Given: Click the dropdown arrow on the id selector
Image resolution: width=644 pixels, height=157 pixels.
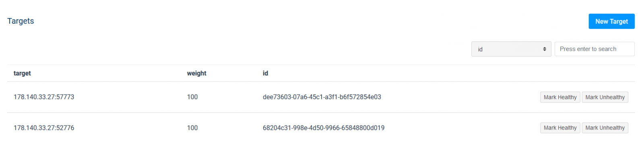Looking at the screenshot, I should coord(545,49).
